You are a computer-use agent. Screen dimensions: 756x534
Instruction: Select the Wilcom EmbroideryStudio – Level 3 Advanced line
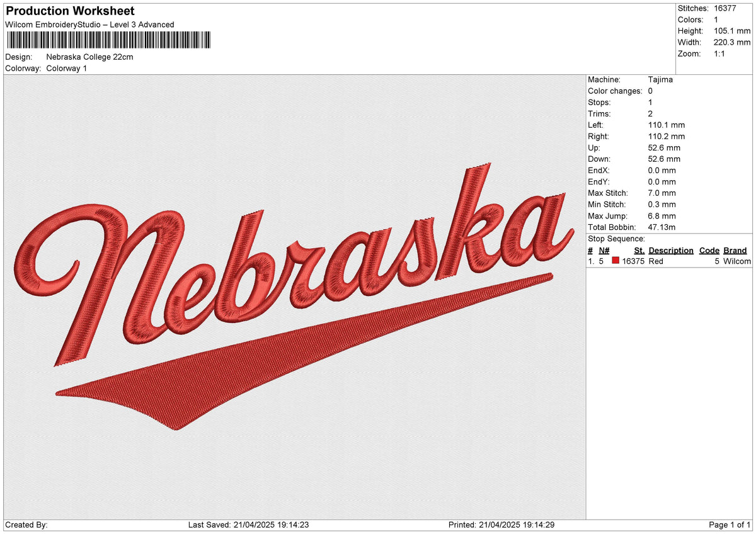[89, 25]
